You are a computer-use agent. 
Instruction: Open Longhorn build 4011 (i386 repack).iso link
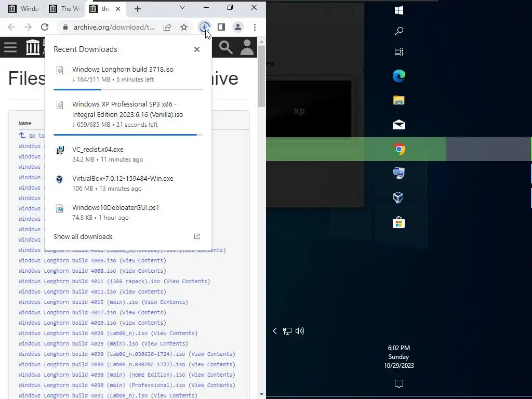[89, 281]
